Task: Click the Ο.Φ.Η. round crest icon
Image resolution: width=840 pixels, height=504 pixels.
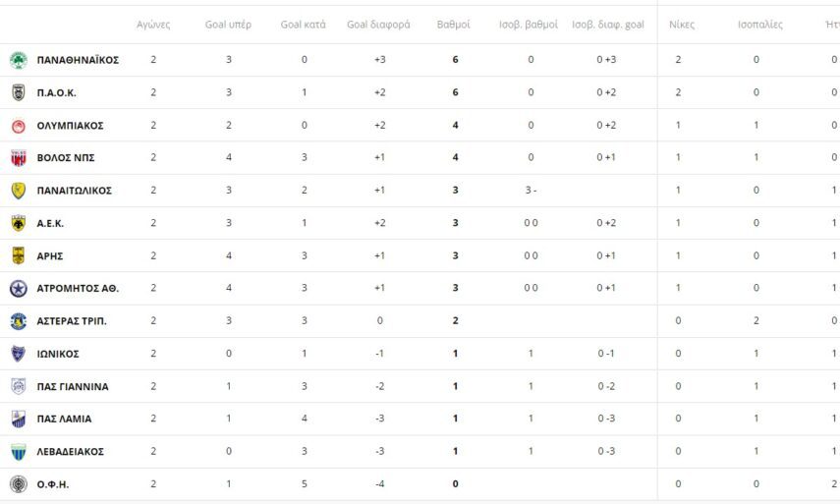Action: (x=18, y=484)
